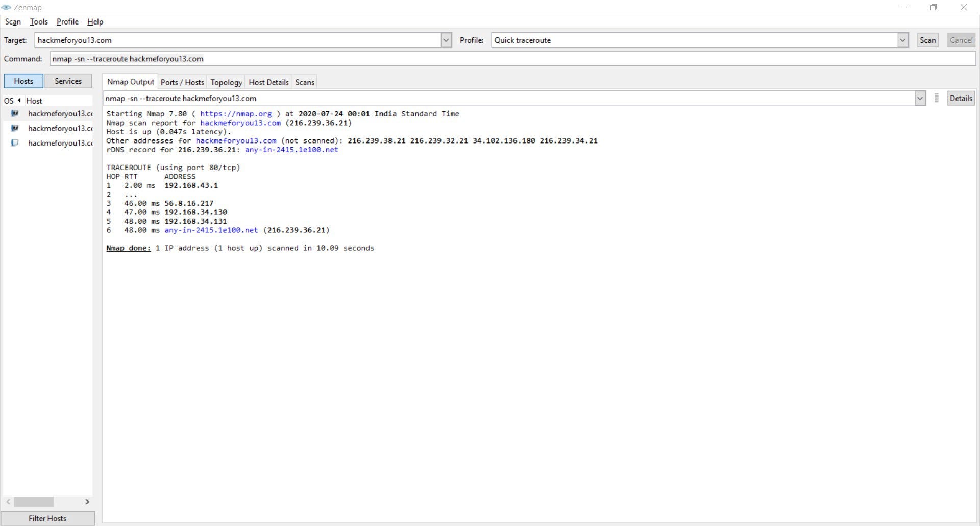This screenshot has width=980, height=526.
Task: Click the hop 6 any-in-2415.1e100.net link
Action: [x=211, y=230]
